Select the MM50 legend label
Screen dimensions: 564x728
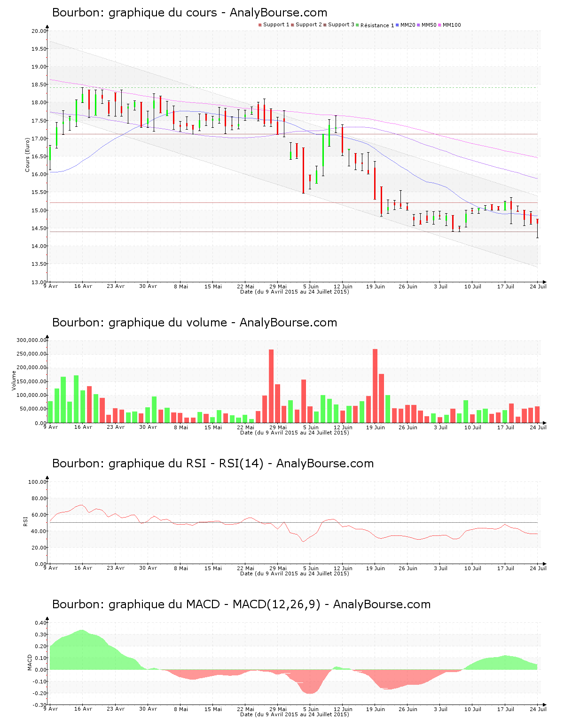pos(429,25)
